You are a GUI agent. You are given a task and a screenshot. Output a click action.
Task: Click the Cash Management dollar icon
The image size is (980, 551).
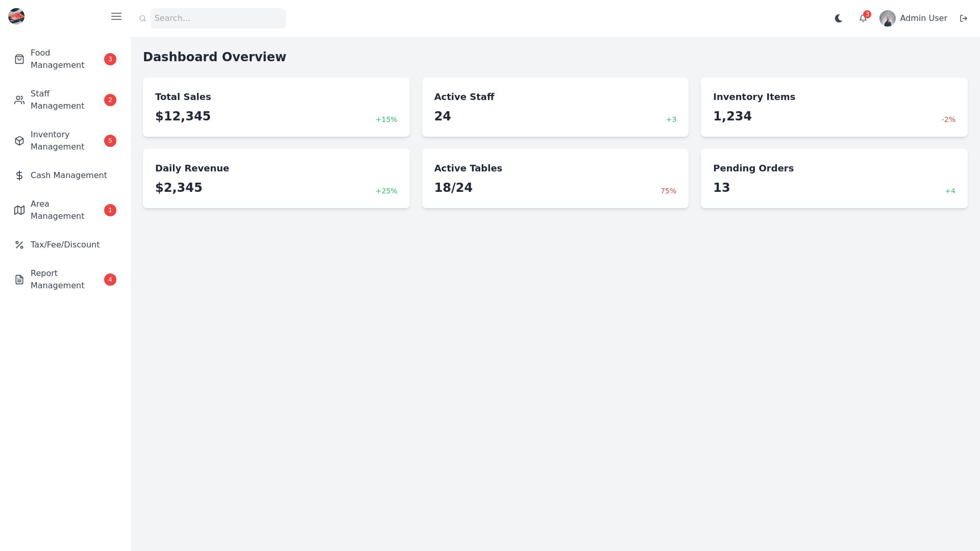tap(19, 176)
